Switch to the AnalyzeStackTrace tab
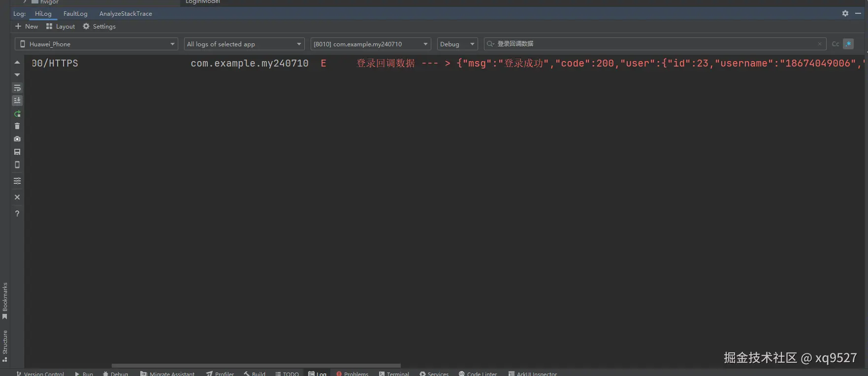This screenshot has height=376, width=868. pyautogui.click(x=126, y=14)
